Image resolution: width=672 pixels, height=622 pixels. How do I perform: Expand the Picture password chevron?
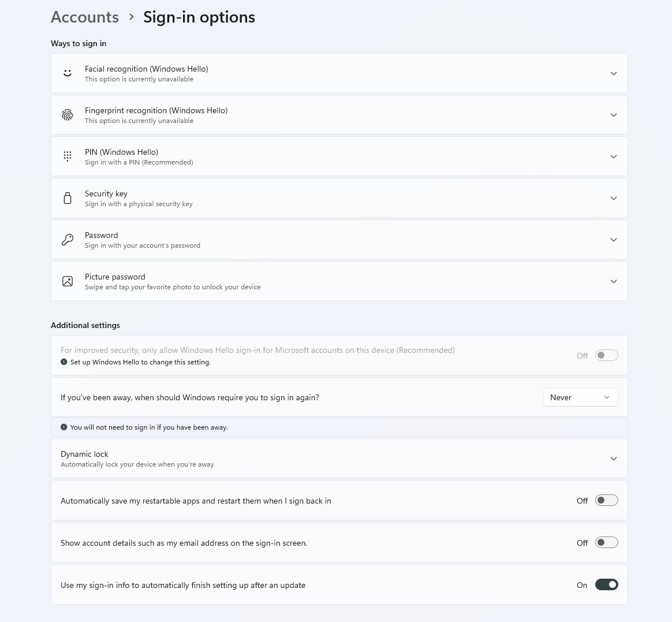point(614,281)
